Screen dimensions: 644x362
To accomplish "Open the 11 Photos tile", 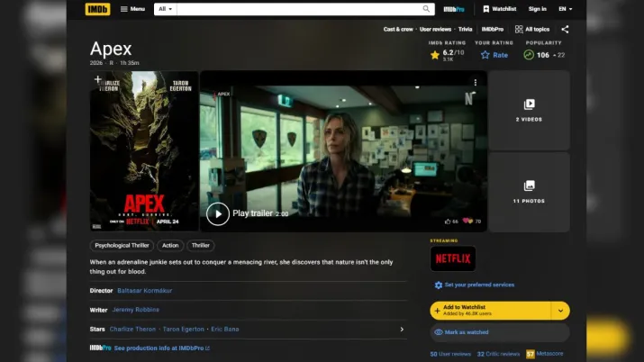I will tap(529, 192).
